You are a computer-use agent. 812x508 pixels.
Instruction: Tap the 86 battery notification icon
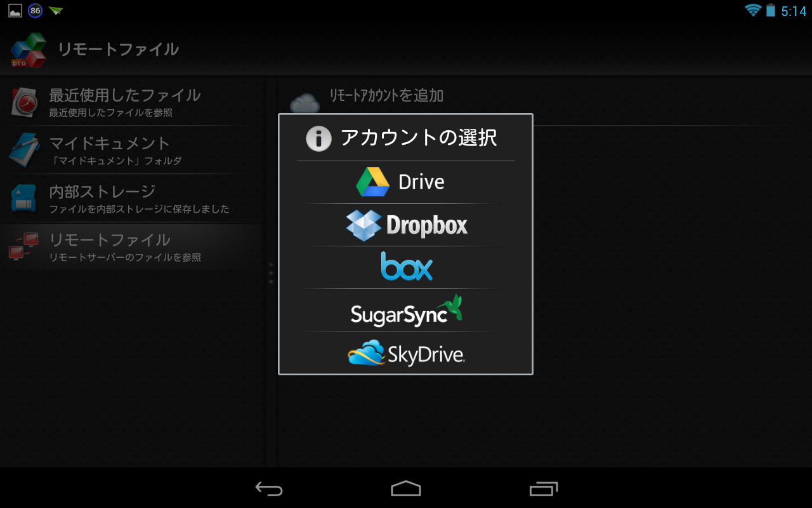coord(36,11)
